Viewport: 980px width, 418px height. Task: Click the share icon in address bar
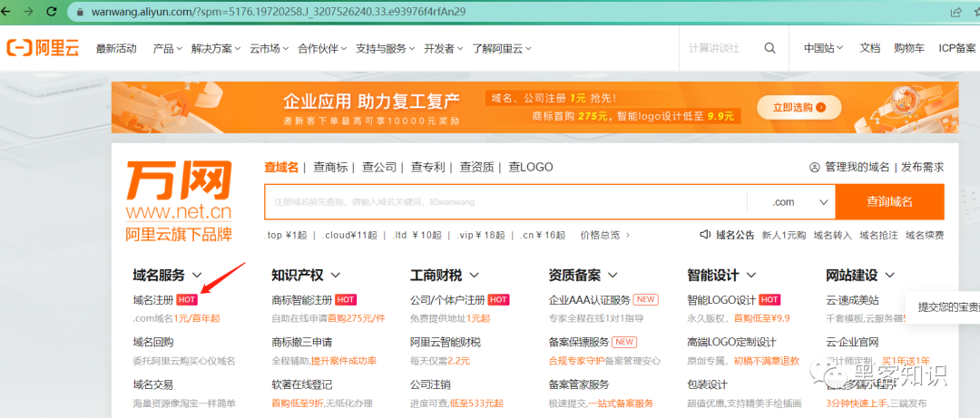tap(955, 12)
